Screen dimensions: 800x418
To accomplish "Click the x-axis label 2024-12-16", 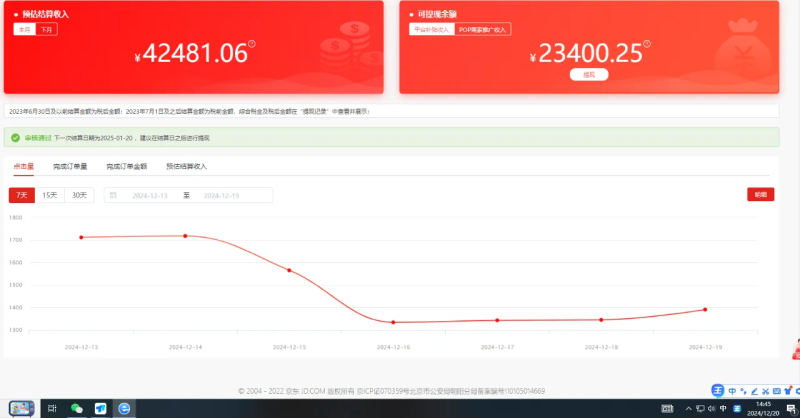I will coord(393,347).
